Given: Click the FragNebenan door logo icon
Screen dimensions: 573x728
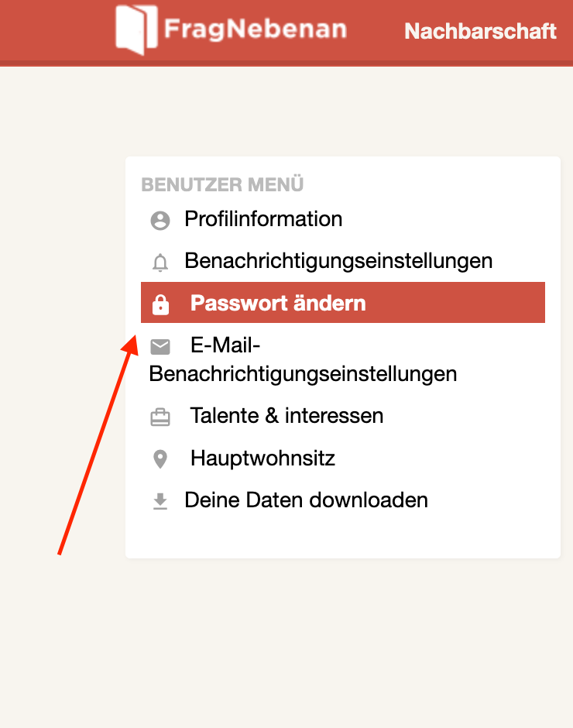Looking at the screenshot, I should coord(136,30).
